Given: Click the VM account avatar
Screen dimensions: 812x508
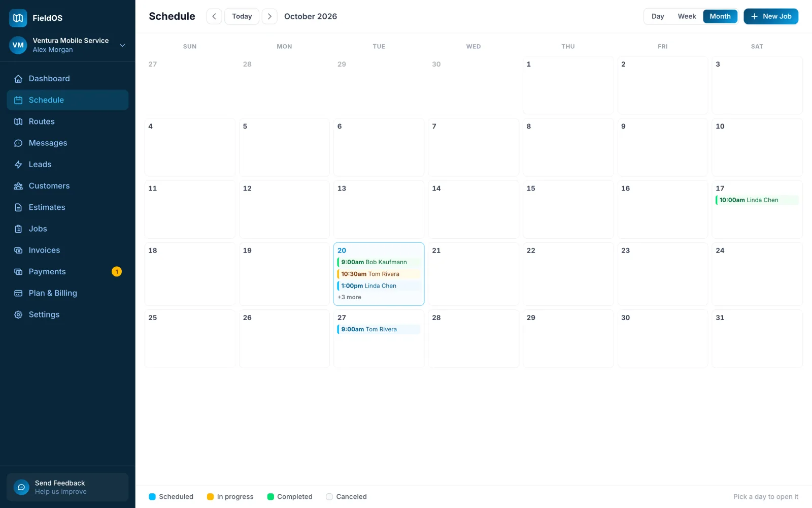Looking at the screenshot, I should pos(18,45).
